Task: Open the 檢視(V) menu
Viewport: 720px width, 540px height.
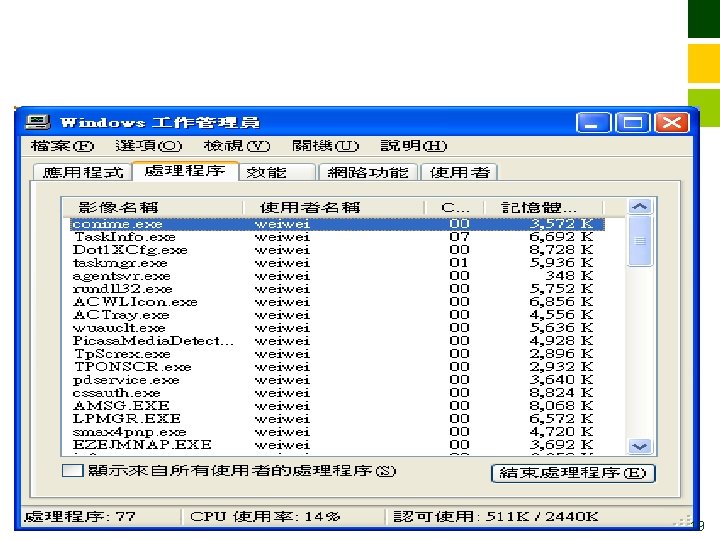Action: click(237, 146)
